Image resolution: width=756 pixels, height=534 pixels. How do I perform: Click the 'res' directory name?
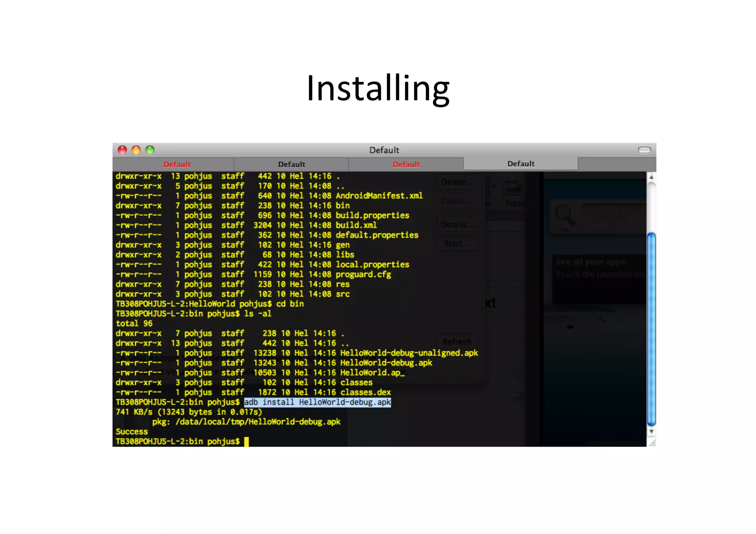point(343,284)
